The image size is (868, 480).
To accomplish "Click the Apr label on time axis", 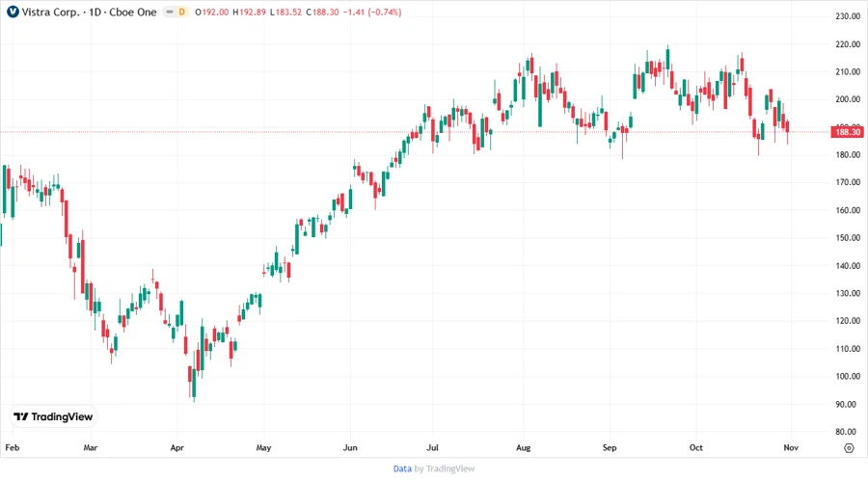I will [x=177, y=448].
